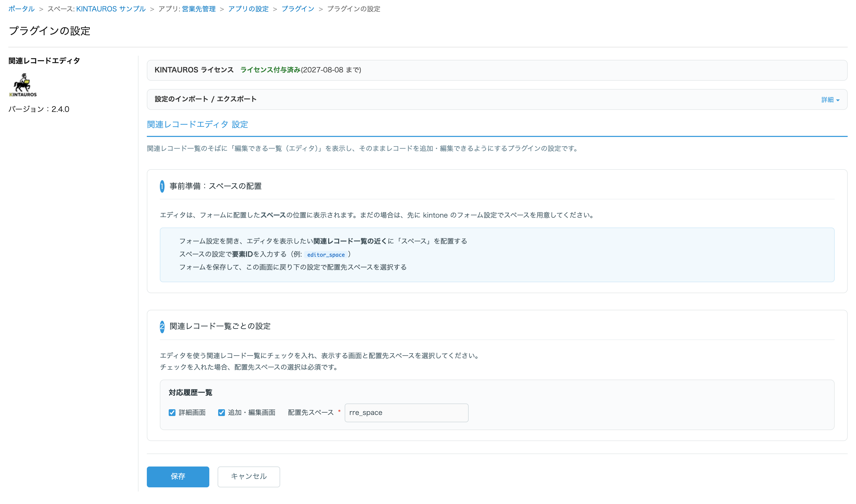Screen dimensions: 856x504
Task: Click the 関連レコード一覧ごとの設定 heading
Action: [x=220, y=326]
